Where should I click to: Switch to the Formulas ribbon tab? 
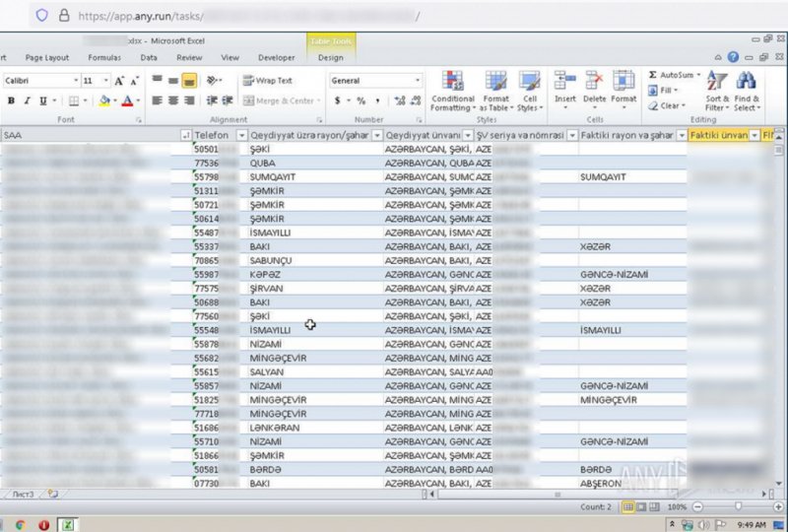coord(104,58)
